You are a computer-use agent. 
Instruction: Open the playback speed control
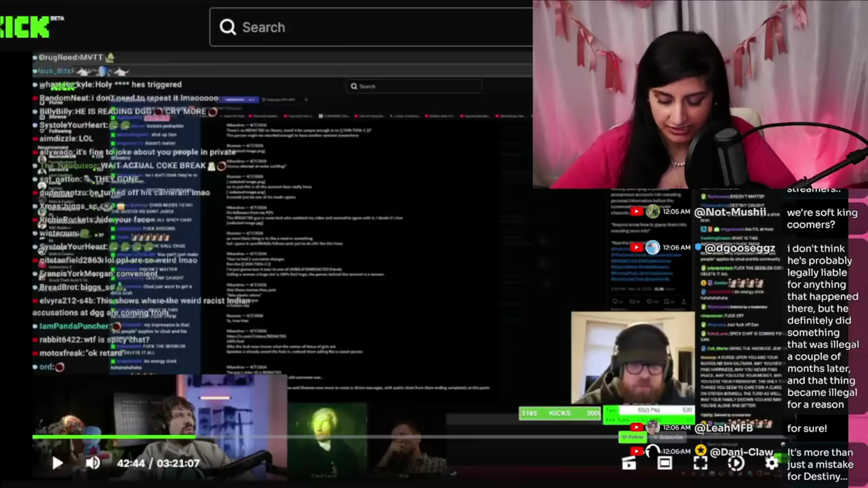[x=736, y=463]
